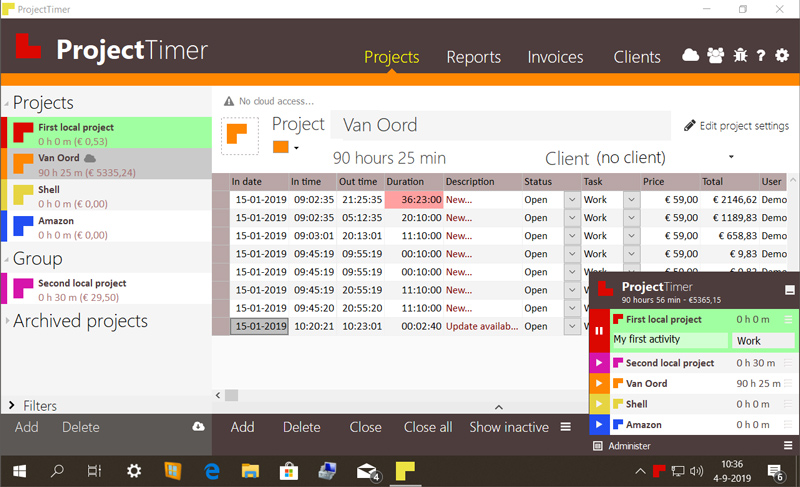
Task: Click the horizontal scrollbar thumb under table
Action: [232, 395]
